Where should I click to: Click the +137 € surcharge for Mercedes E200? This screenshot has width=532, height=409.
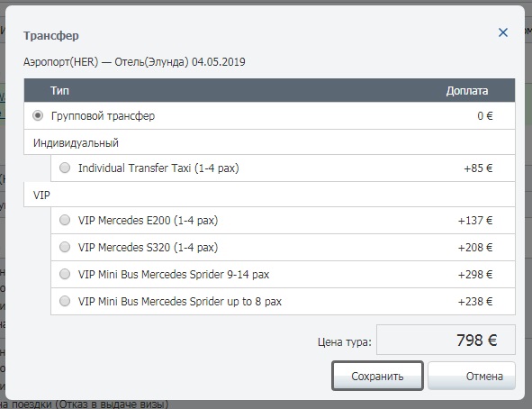point(475,221)
